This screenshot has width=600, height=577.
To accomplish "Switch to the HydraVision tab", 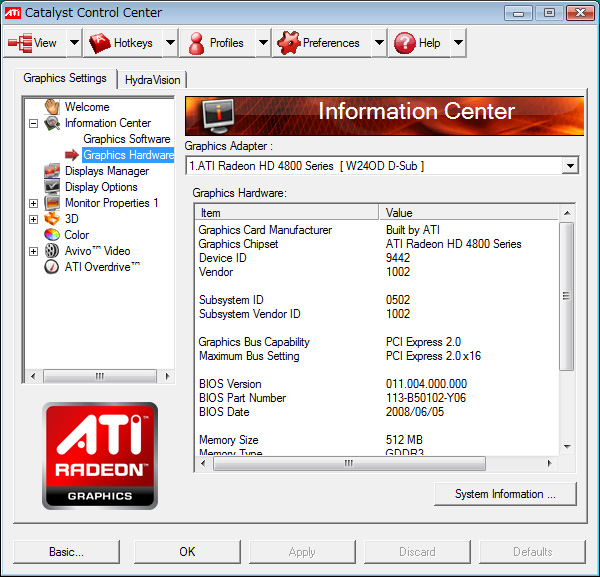I will pyautogui.click(x=152, y=80).
